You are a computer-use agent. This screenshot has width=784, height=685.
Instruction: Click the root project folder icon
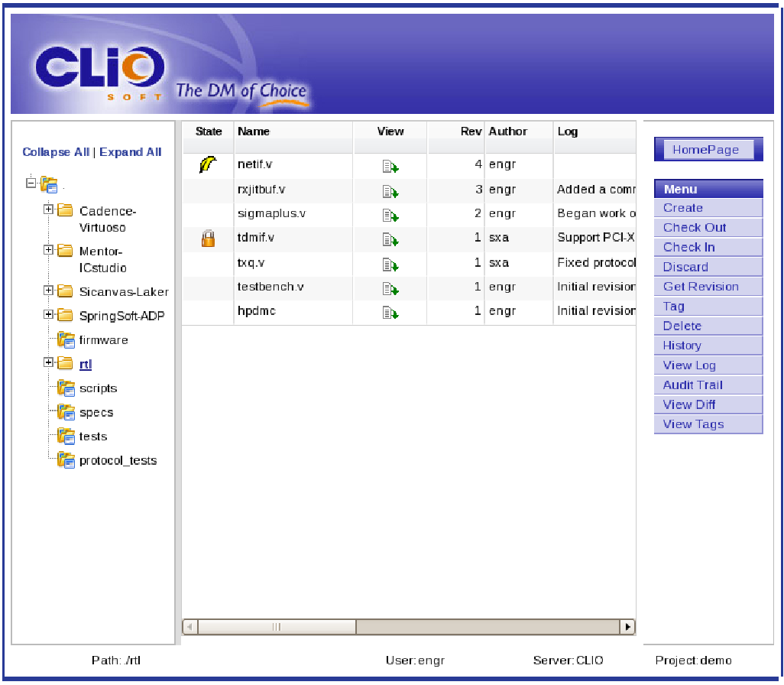tap(49, 185)
